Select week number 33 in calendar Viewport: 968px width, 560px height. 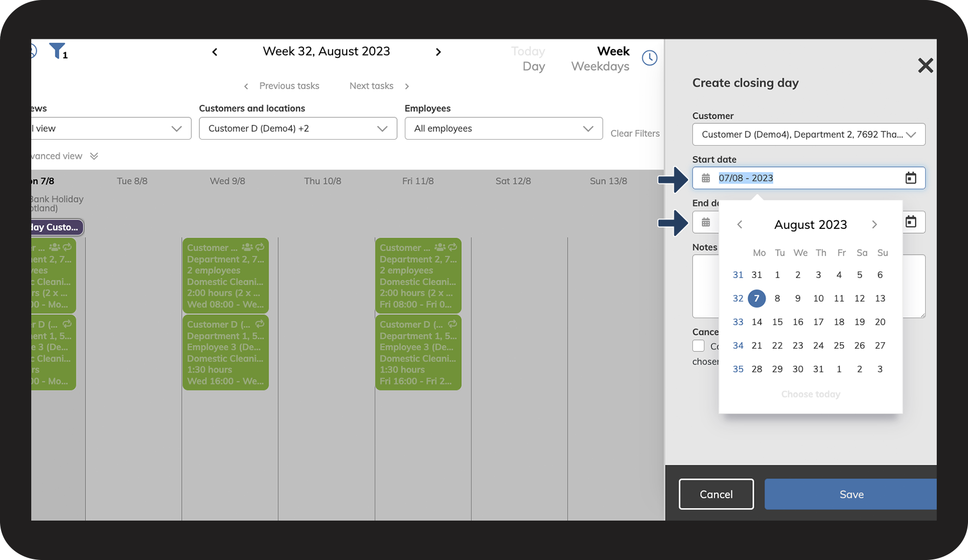738,322
